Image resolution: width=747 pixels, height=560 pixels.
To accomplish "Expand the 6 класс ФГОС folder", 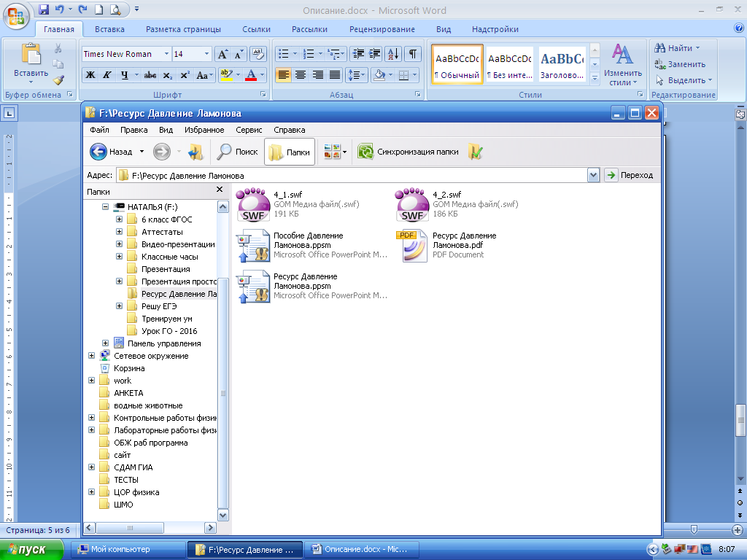I will 119,219.
